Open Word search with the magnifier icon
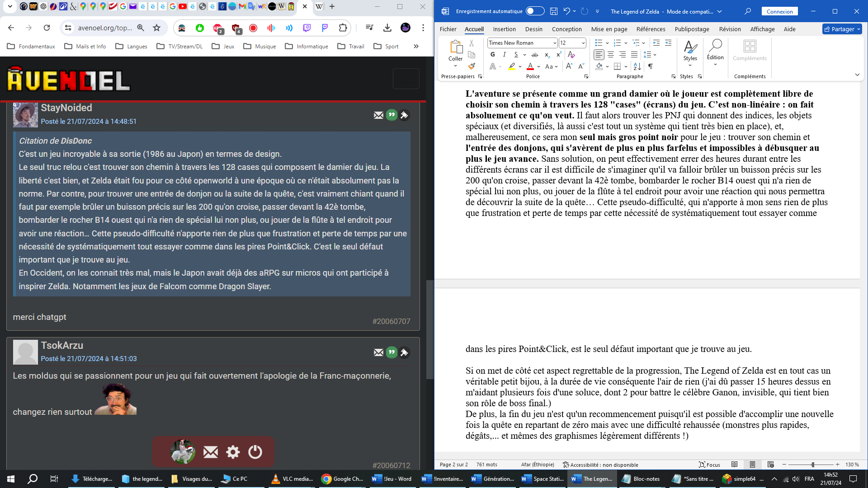Image resolution: width=868 pixels, height=488 pixels. 748,11
